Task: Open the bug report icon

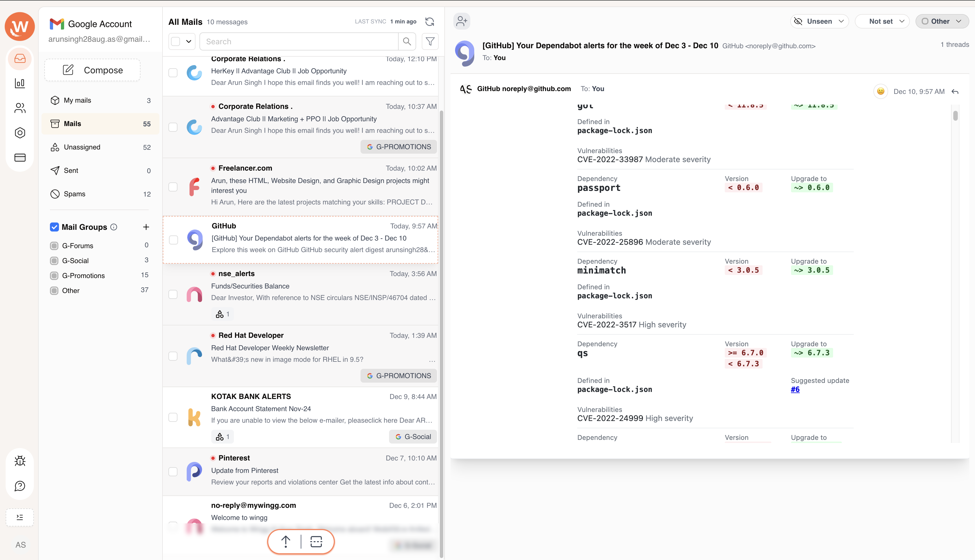Action: [20, 461]
